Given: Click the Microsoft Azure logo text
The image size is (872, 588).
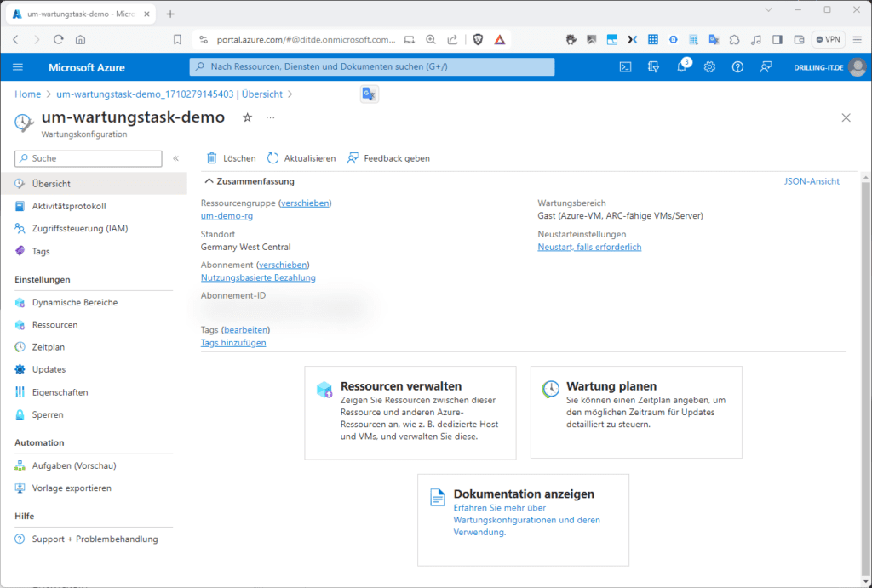Looking at the screenshot, I should pyautogui.click(x=87, y=68).
